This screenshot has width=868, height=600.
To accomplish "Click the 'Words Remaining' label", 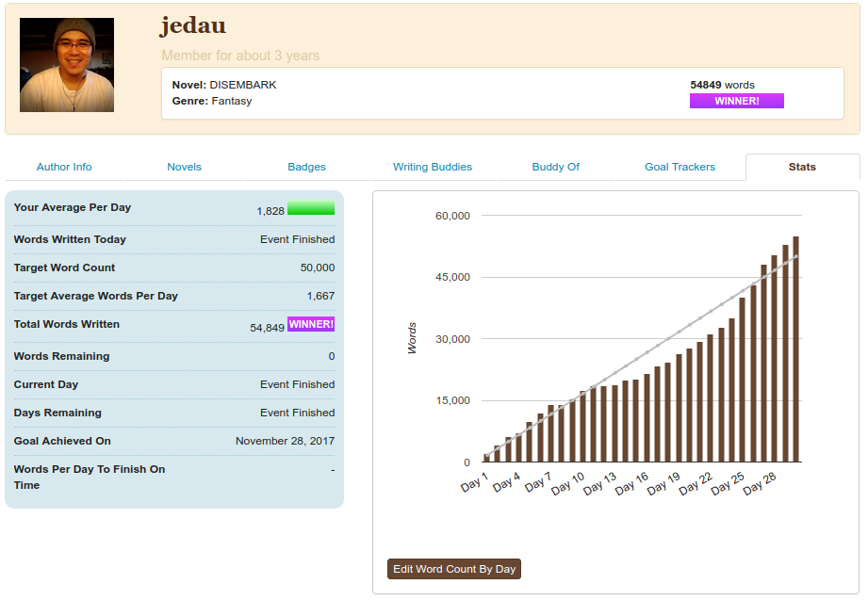I will pos(61,356).
